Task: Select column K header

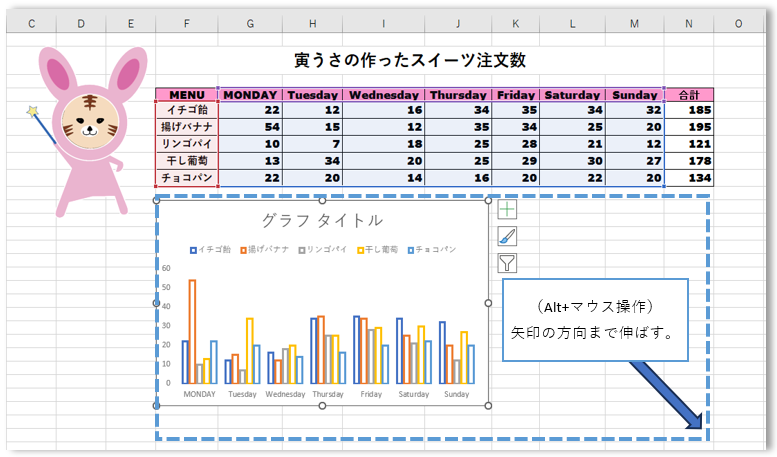Action: [515, 24]
